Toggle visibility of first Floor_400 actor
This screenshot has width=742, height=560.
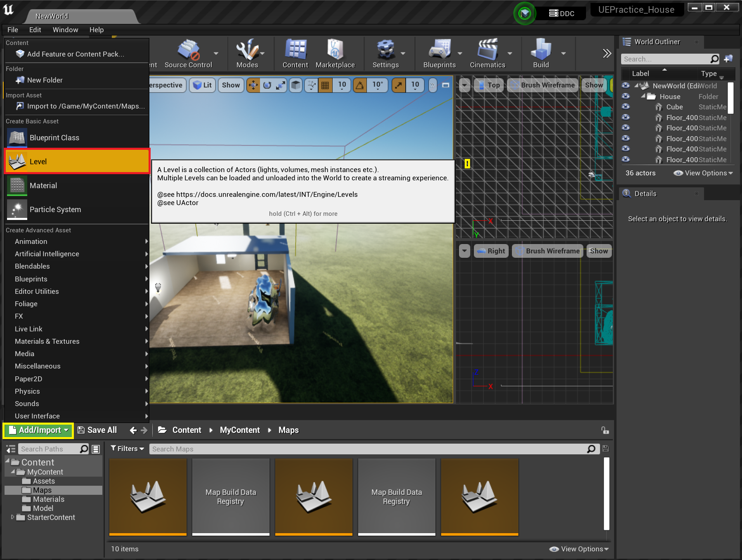point(626,117)
